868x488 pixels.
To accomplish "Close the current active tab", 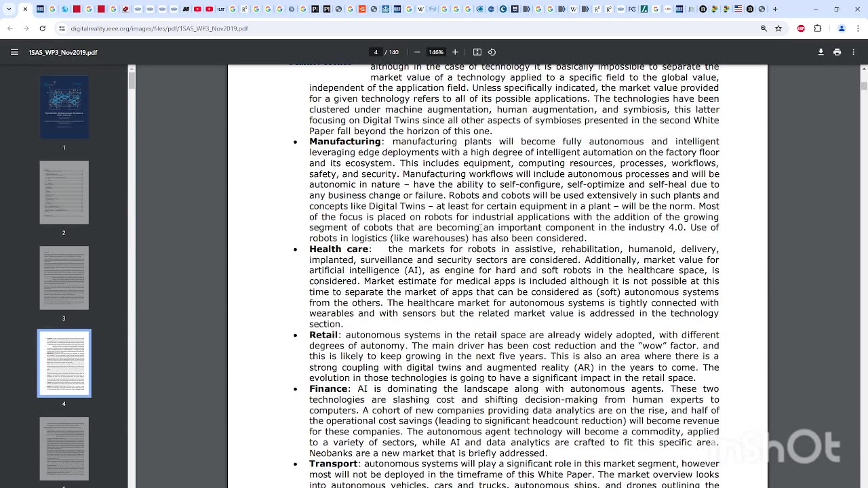I will [25, 9].
